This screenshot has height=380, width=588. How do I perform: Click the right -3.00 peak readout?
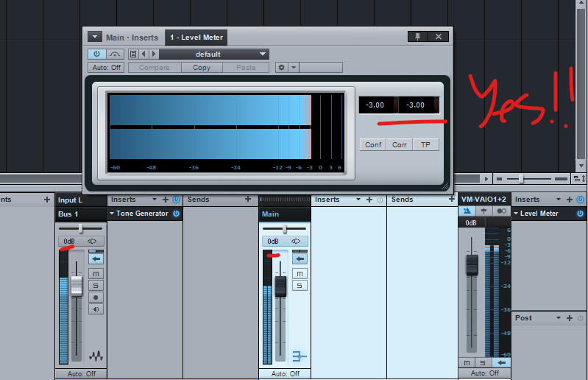pos(417,105)
